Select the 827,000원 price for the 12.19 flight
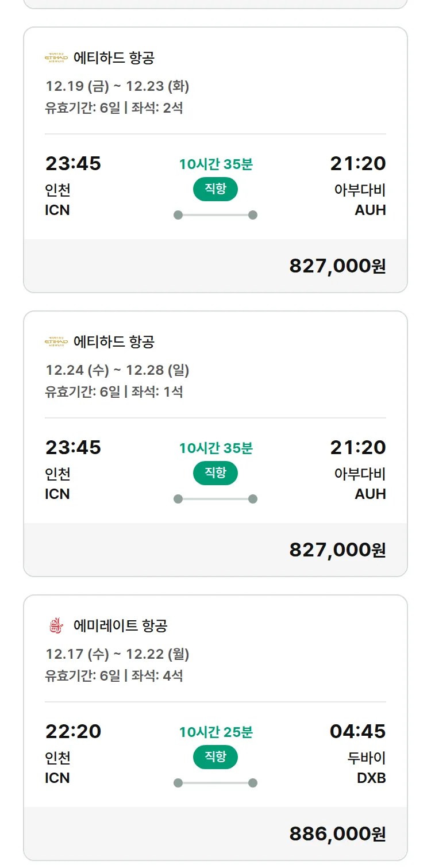 (337, 266)
